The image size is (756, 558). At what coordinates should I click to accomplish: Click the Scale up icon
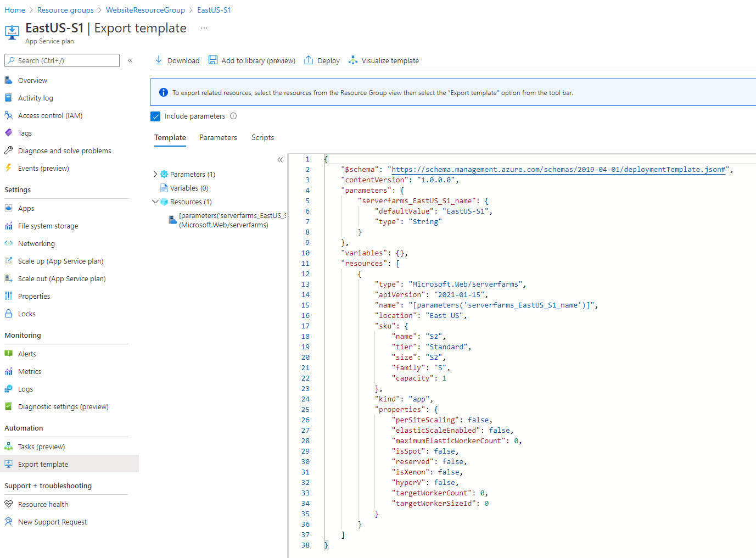tap(9, 261)
